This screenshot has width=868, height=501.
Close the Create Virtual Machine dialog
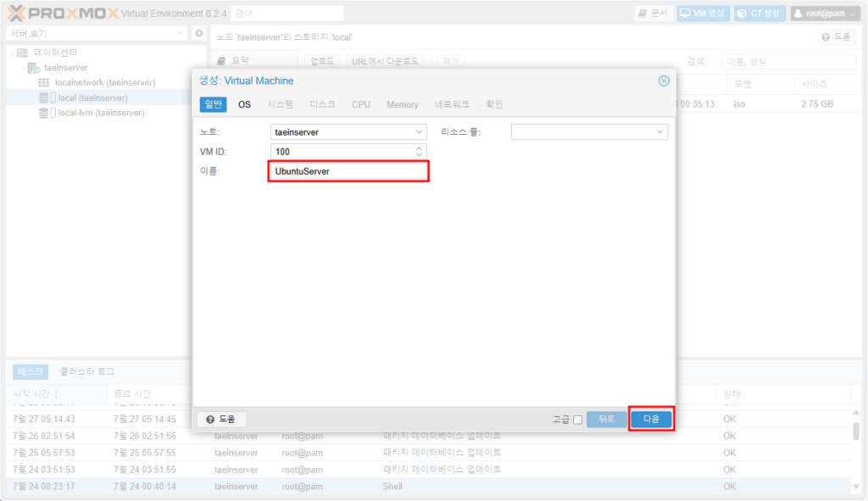(x=664, y=81)
